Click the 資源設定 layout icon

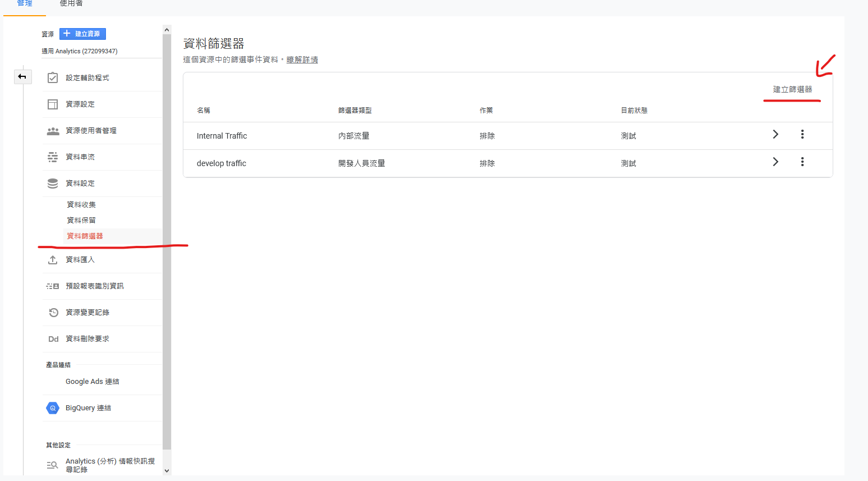click(53, 104)
